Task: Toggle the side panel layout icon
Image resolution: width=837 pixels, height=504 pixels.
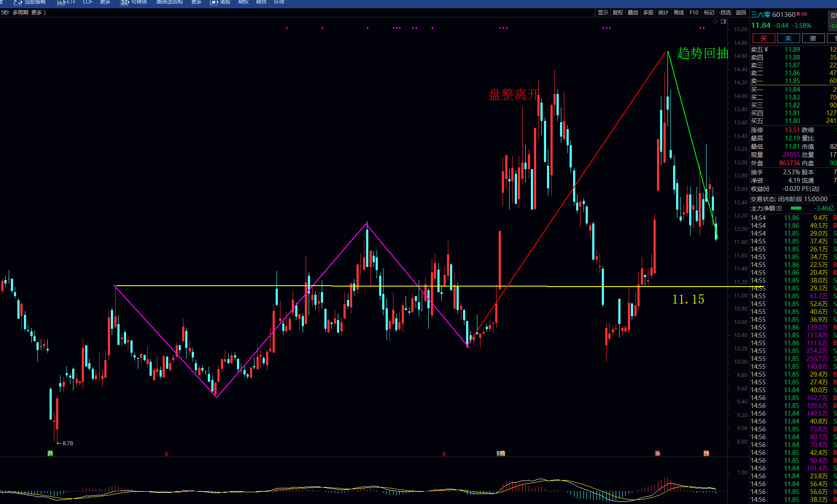Action: (724, 21)
